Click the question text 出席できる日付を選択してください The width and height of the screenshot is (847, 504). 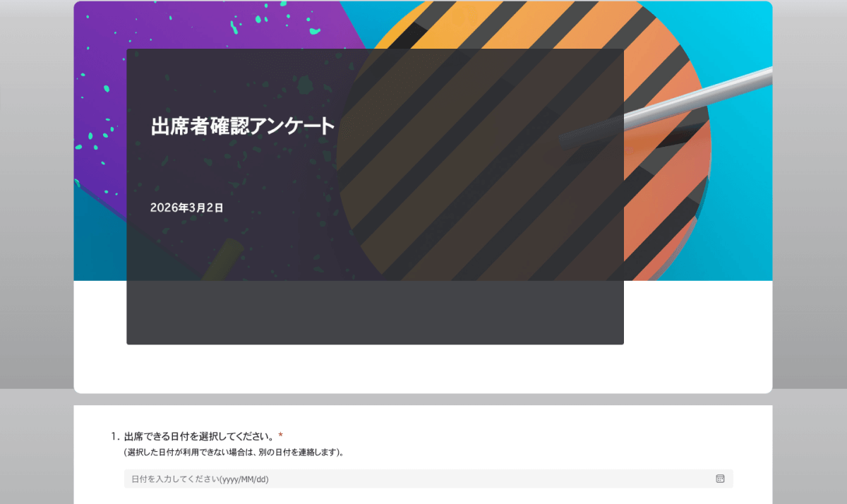(199, 436)
